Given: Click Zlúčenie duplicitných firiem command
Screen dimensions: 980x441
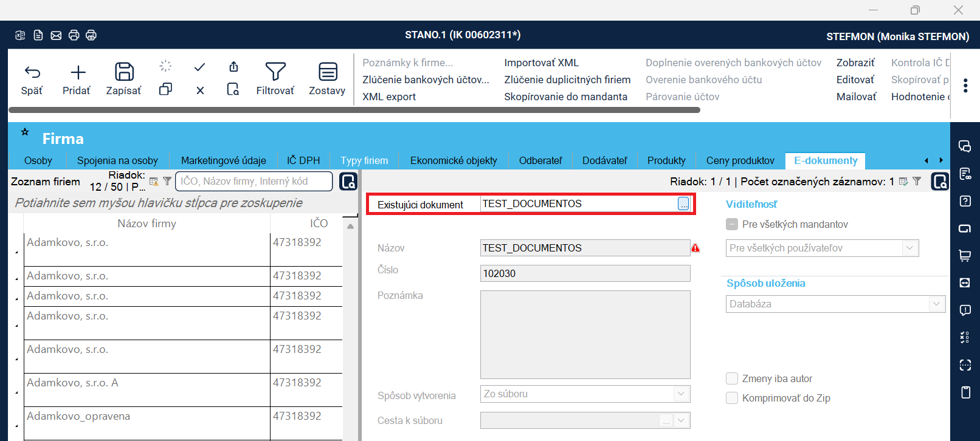Looking at the screenshot, I should 567,80.
